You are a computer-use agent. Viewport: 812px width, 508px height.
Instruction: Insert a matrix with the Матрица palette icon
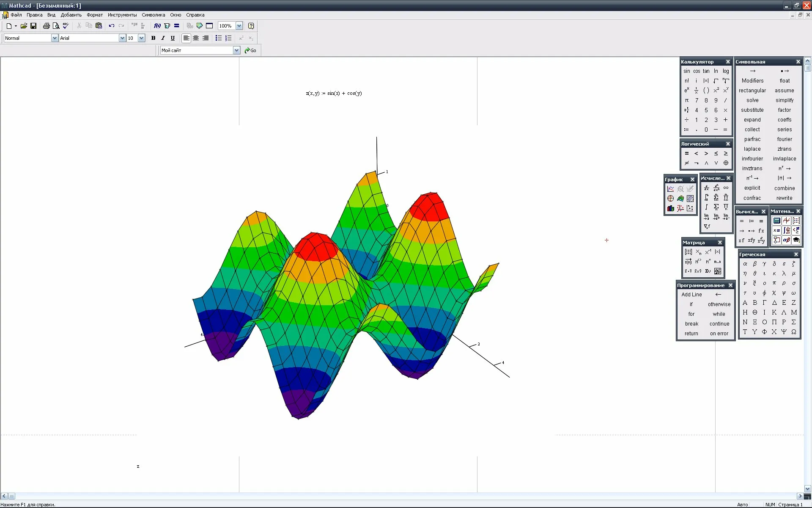(x=689, y=252)
